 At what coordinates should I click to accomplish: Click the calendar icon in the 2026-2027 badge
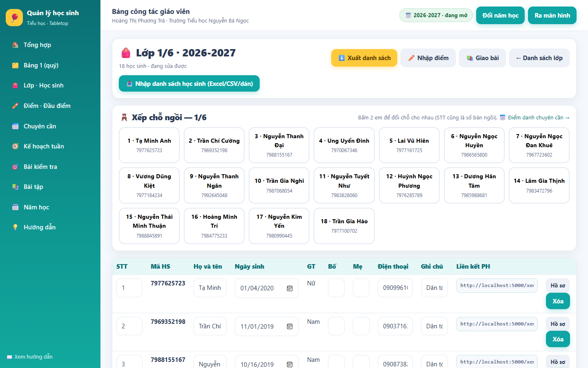[408, 16]
